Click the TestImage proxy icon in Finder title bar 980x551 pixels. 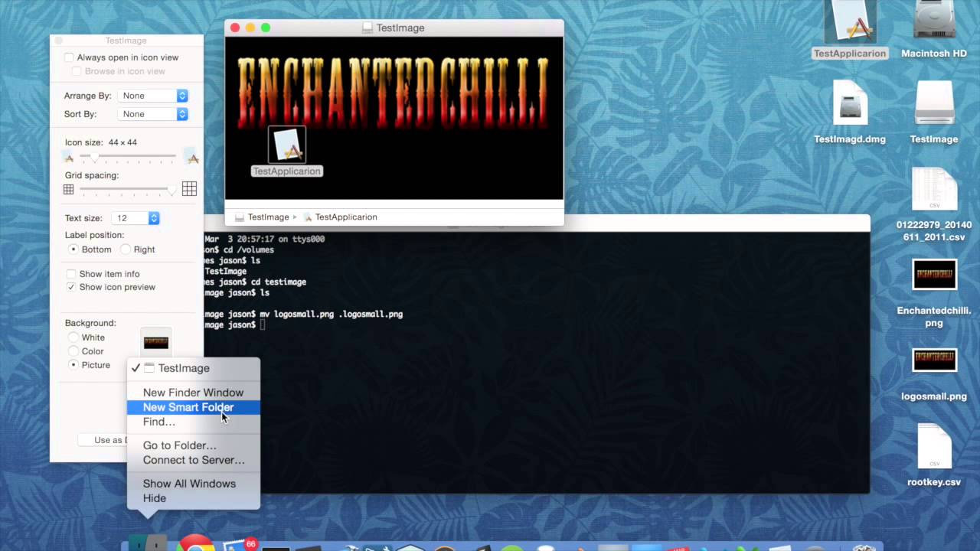[367, 28]
